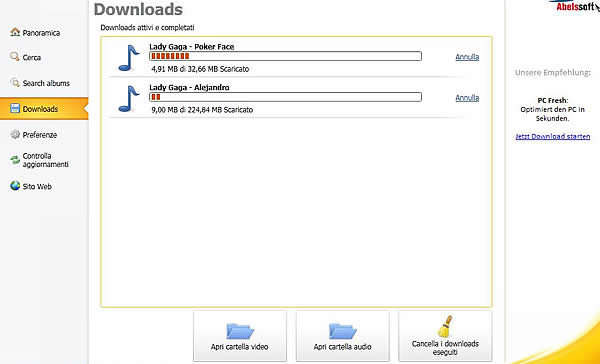This screenshot has height=364, width=600.
Task: Click the Apri cartella video button label
Action: coord(239,347)
